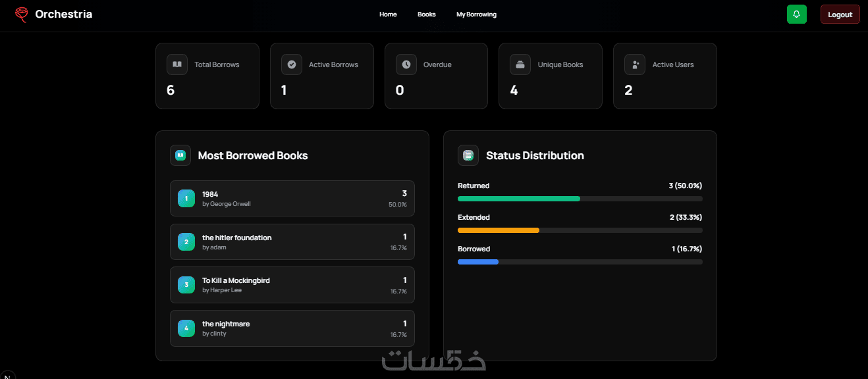The width and height of the screenshot is (868, 379).
Task: Click the blue Borrowed progress bar
Action: 478,262
